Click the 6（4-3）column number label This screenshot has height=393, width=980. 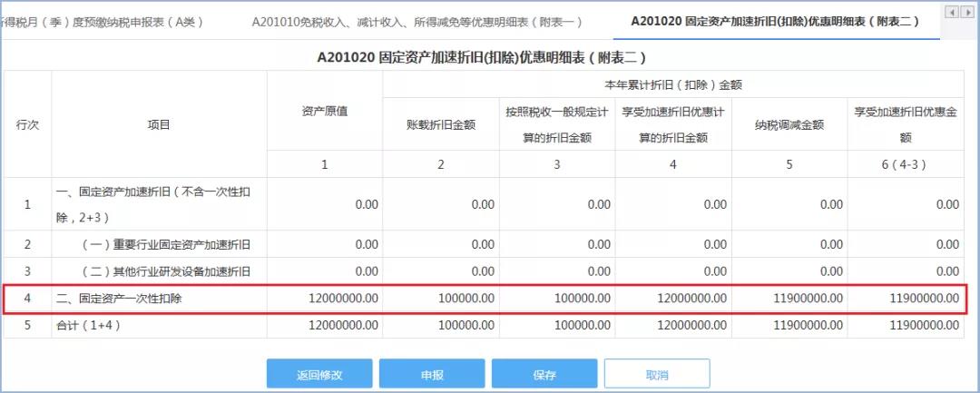(x=906, y=164)
